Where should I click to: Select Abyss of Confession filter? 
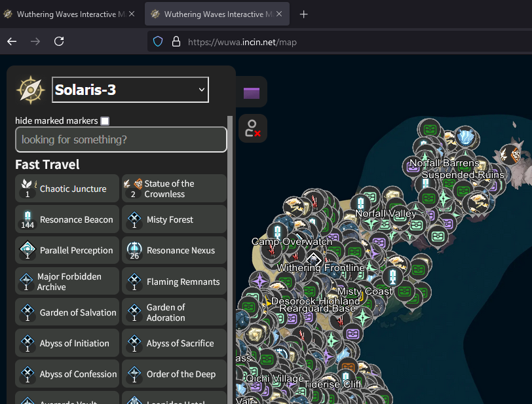67,374
